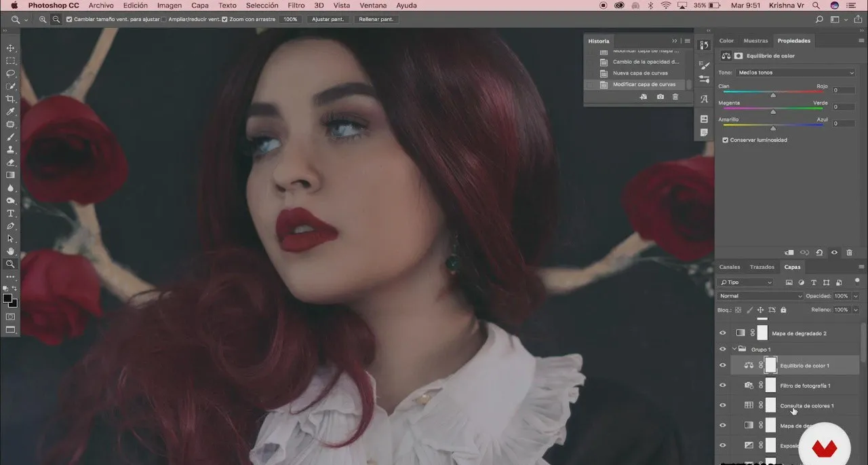Select the Lasso tool
This screenshot has width=868, height=465.
pyautogui.click(x=10, y=73)
